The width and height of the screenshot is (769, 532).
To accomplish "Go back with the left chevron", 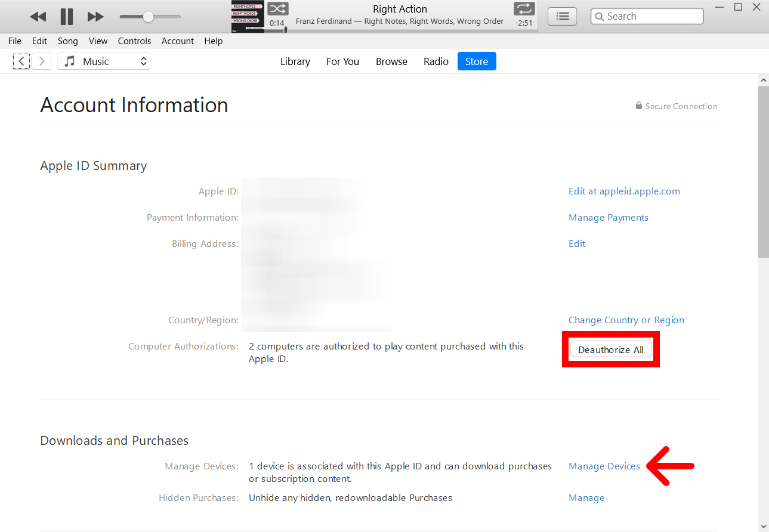I will [x=21, y=61].
